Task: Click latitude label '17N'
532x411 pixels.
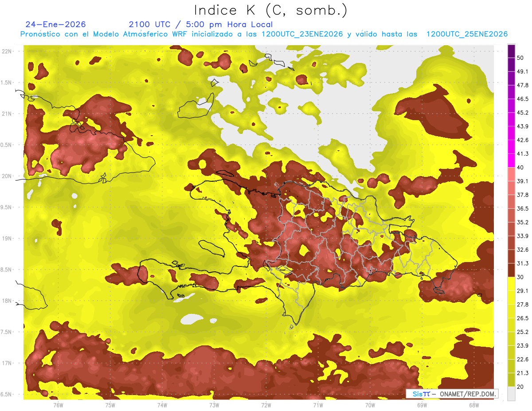Action: 8,363
